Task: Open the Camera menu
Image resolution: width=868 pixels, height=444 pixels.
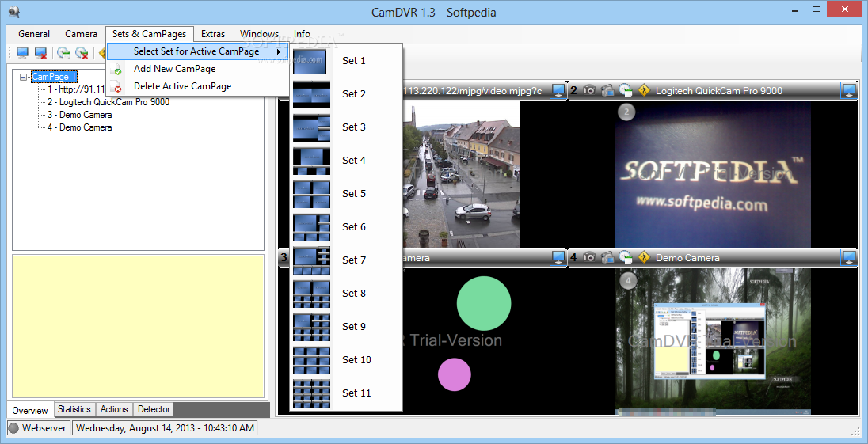Action: [81, 34]
